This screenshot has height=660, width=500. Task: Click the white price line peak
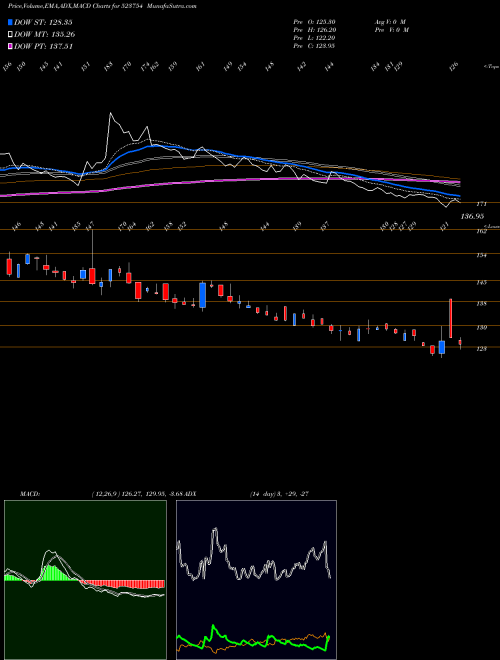pos(111,113)
